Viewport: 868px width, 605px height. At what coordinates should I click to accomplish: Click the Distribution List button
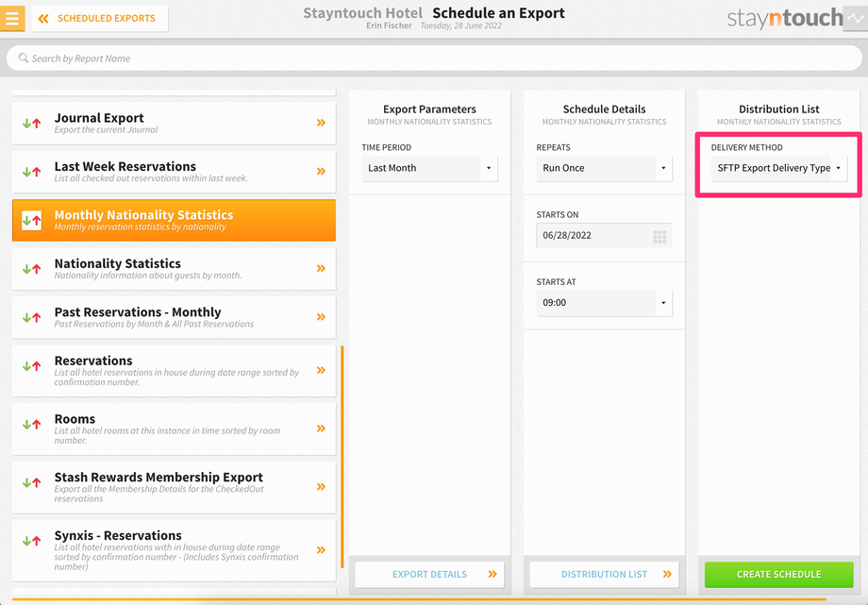604,575
